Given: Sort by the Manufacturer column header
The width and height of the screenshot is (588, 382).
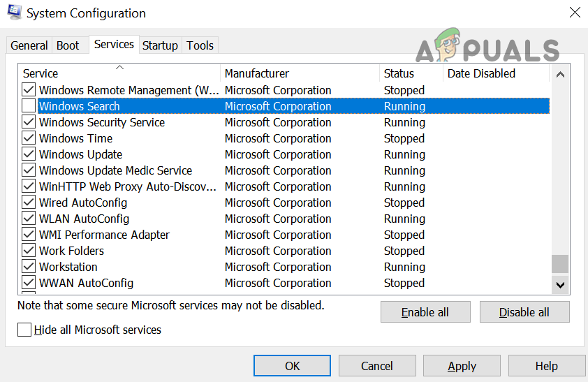Looking at the screenshot, I should [x=299, y=73].
